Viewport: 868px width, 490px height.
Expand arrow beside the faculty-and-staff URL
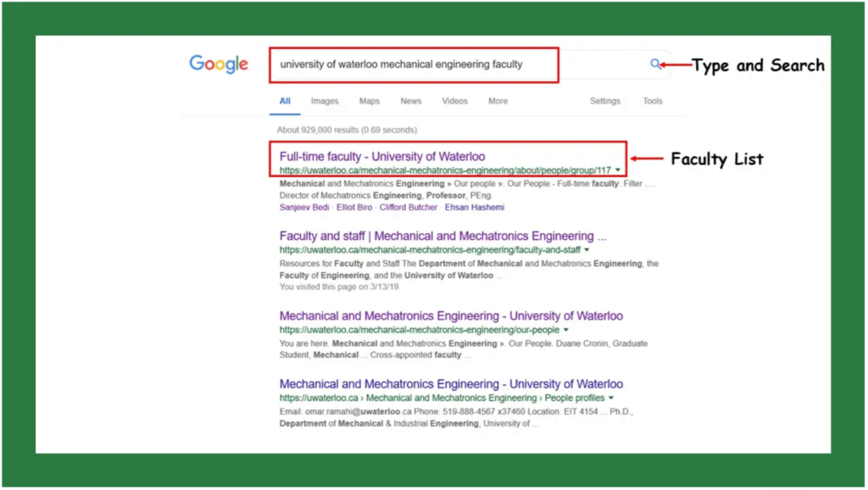click(587, 250)
